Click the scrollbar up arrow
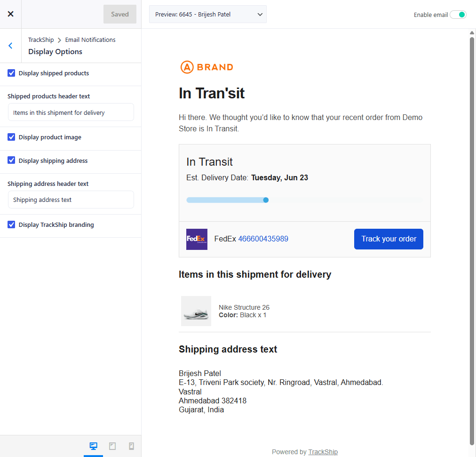Viewport: 476px width, 457px height. 472,32
